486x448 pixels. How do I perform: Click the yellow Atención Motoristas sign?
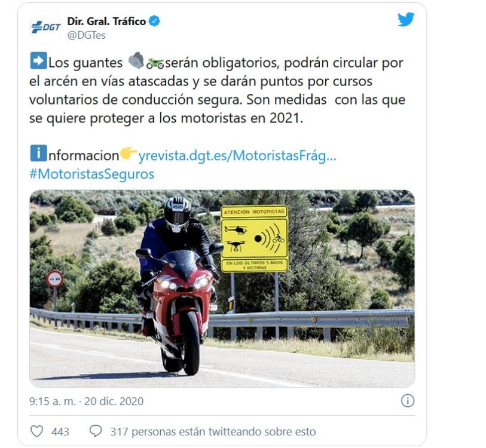click(x=254, y=238)
